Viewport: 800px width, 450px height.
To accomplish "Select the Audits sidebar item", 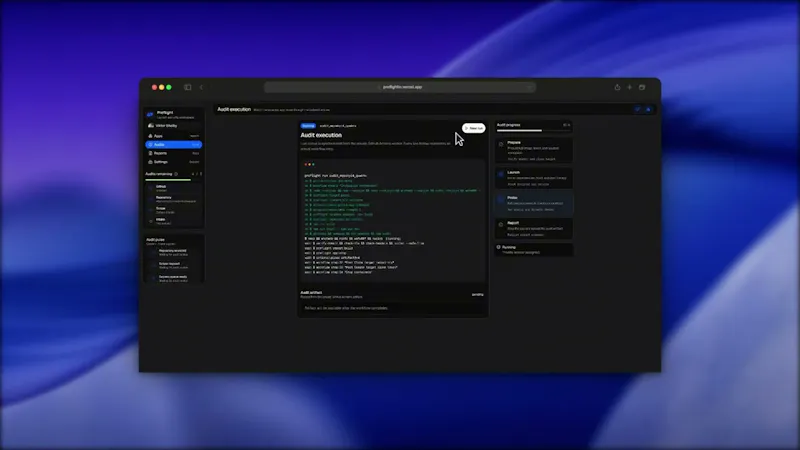I will click(173, 145).
